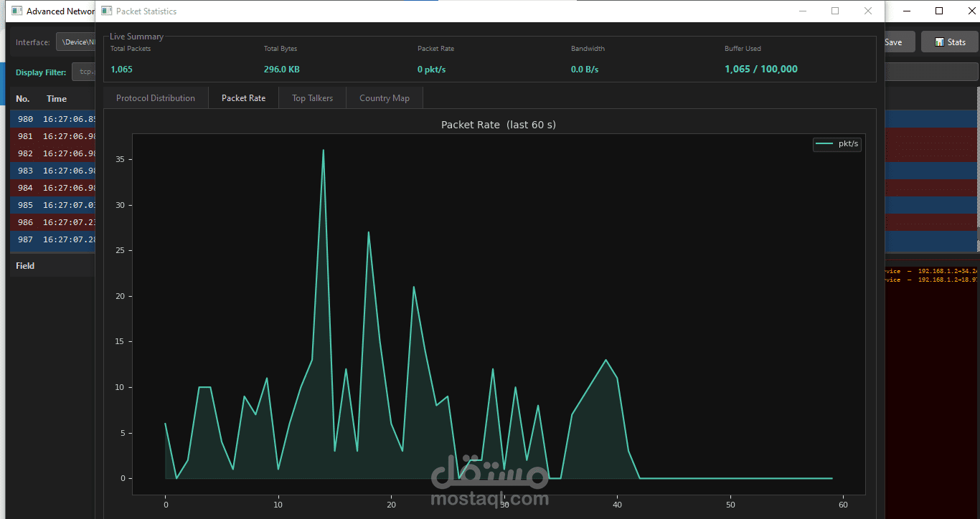Minimize the Packet Statistics window
Image resolution: width=980 pixels, height=519 pixels.
tap(802, 11)
